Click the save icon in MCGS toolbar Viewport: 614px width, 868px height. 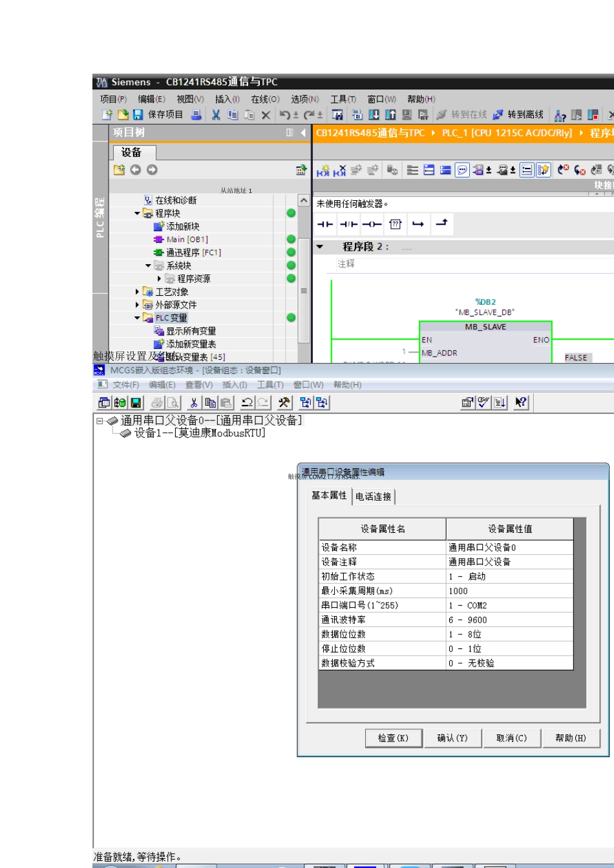point(136,402)
